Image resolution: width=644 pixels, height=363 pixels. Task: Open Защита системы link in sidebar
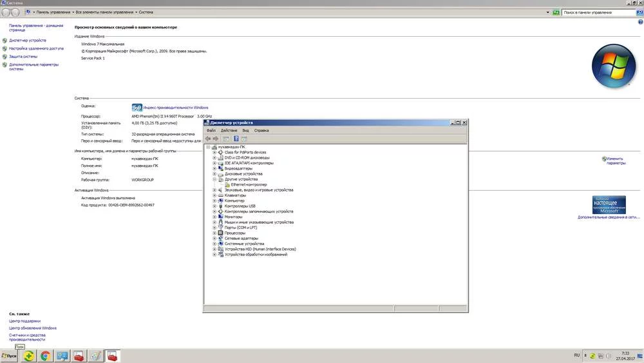coord(23,56)
